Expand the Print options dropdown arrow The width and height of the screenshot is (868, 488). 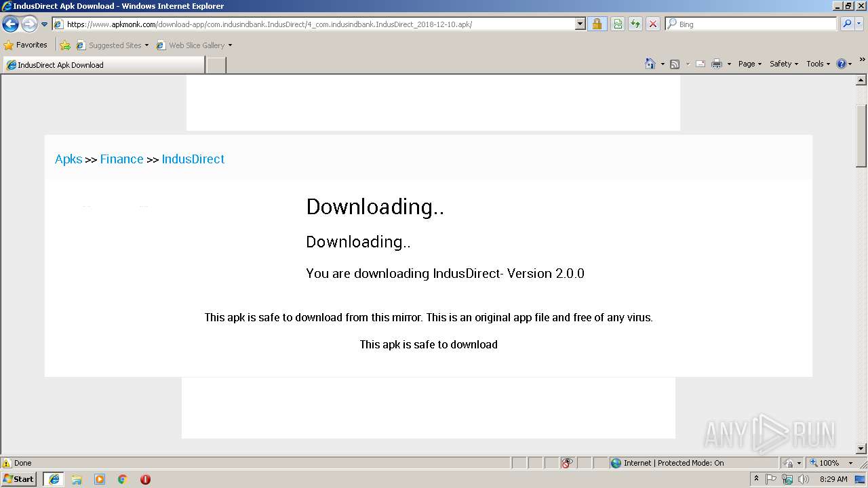[729, 64]
